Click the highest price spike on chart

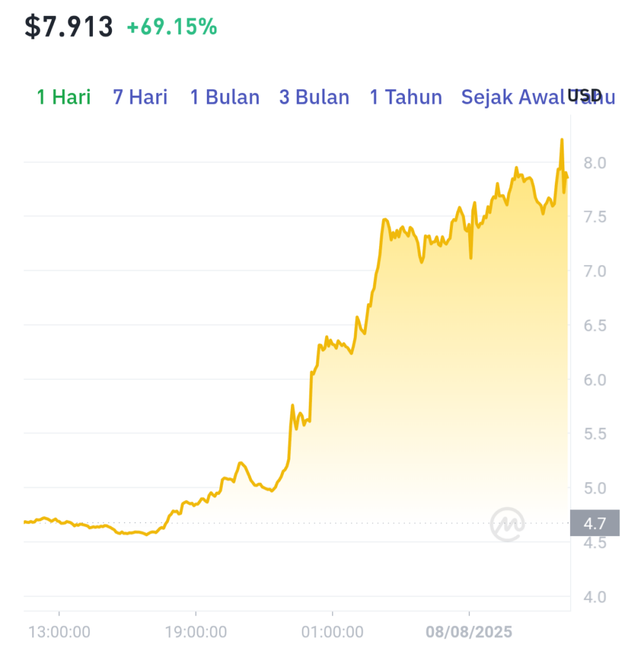click(x=562, y=140)
